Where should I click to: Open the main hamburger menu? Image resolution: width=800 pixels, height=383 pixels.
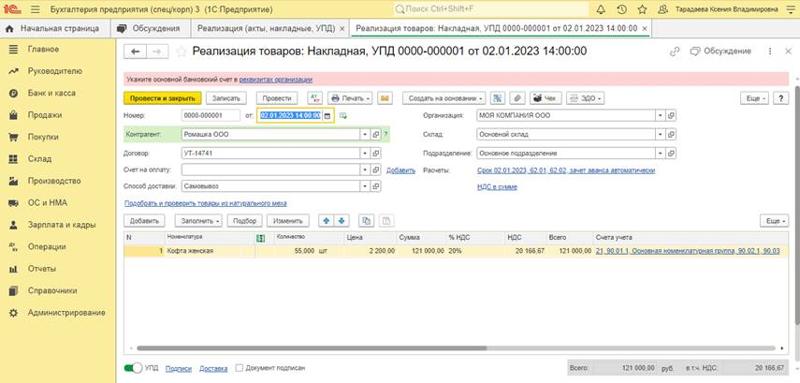35,10
